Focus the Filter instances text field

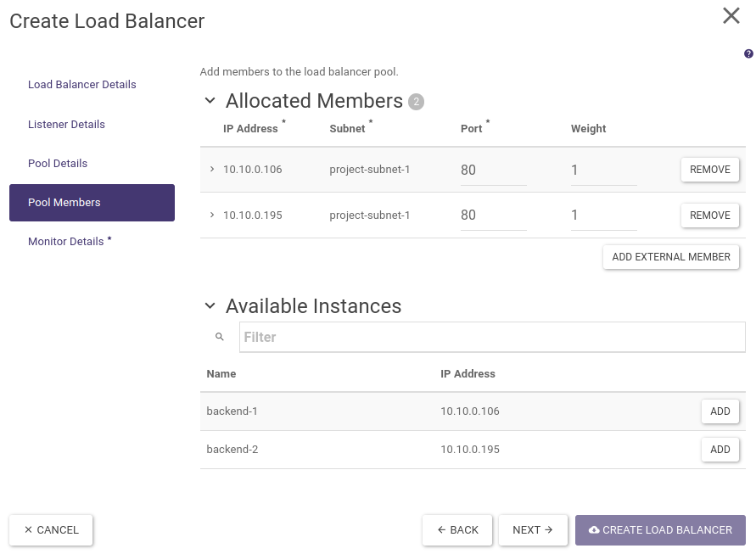[491, 337]
